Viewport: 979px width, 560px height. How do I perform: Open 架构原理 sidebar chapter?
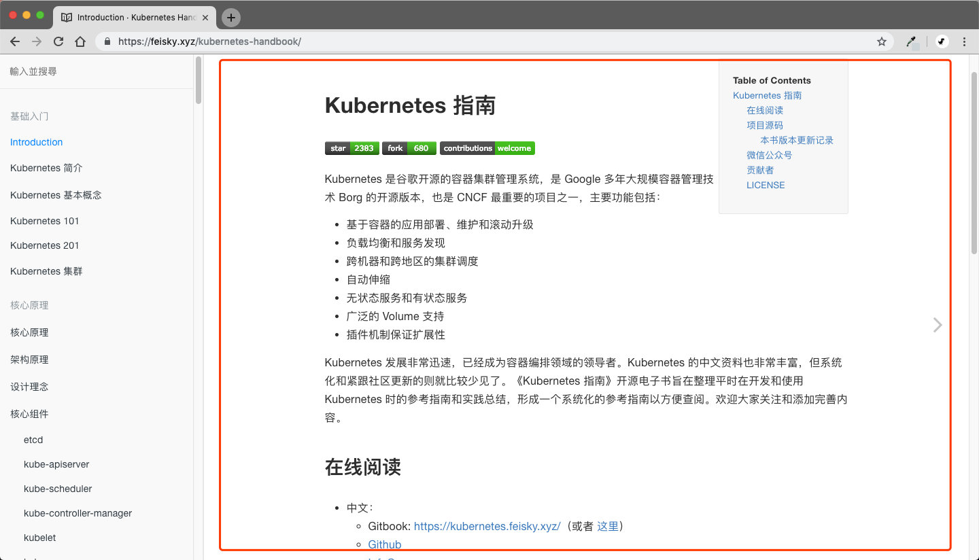tap(29, 360)
